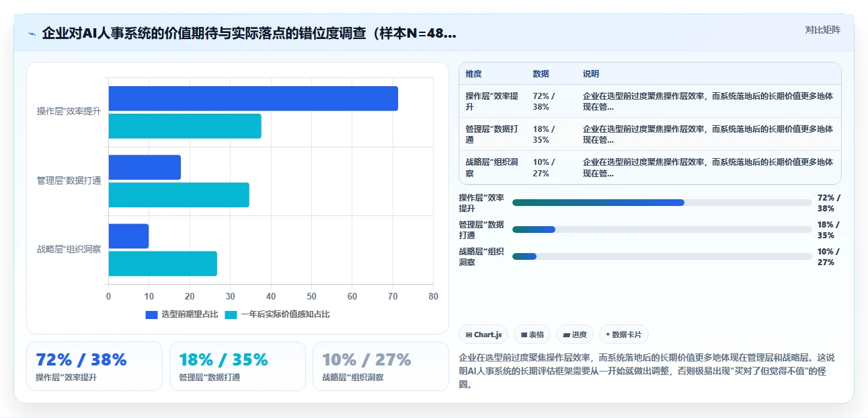Click the blue legend color swatch
This screenshot has height=418, width=868.
(x=151, y=314)
